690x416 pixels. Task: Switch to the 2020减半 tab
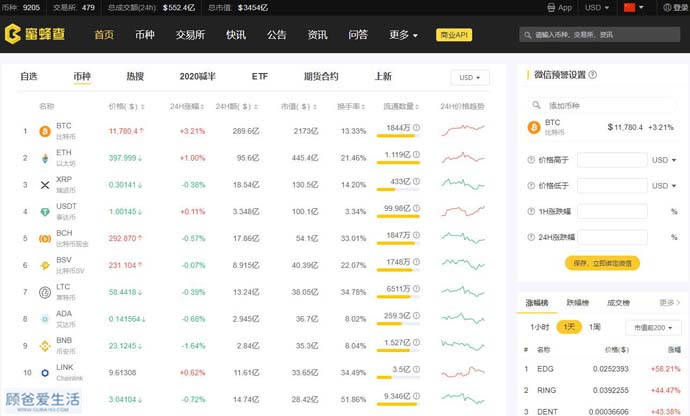[198, 77]
